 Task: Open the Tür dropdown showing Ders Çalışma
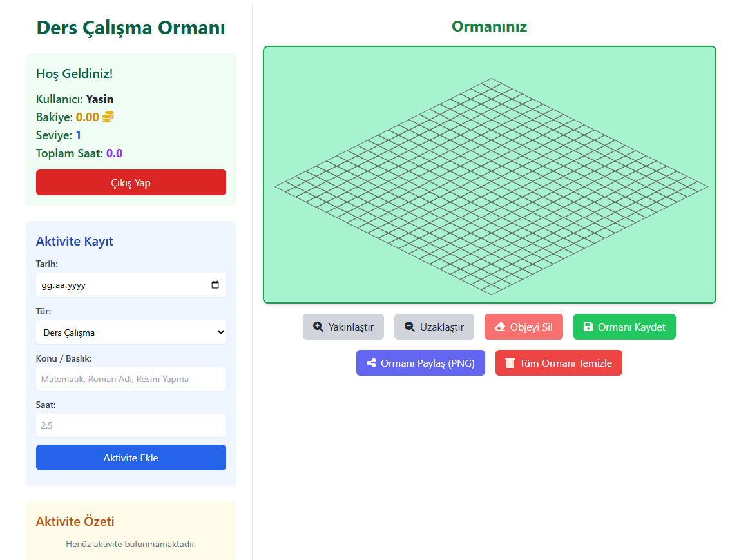[x=131, y=332]
